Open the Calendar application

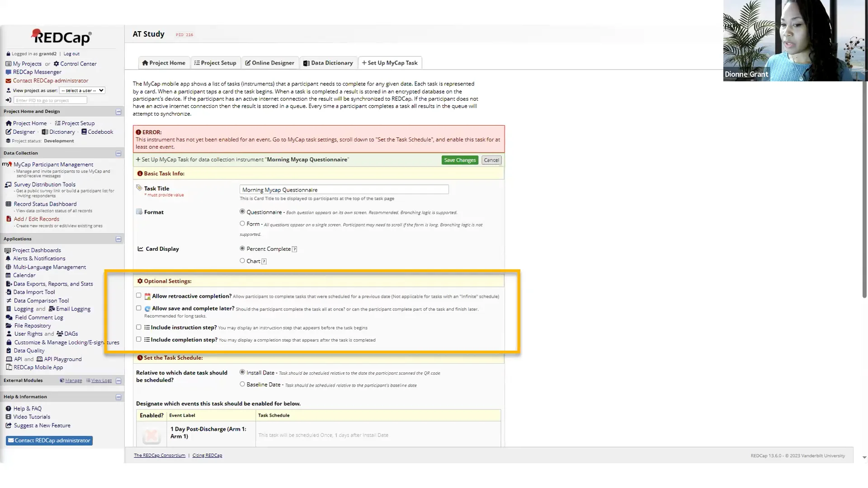[24, 275]
